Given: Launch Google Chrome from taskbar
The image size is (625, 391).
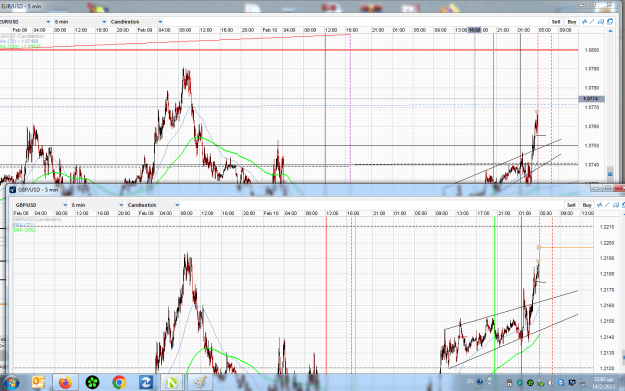Looking at the screenshot, I should tap(119, 383).
